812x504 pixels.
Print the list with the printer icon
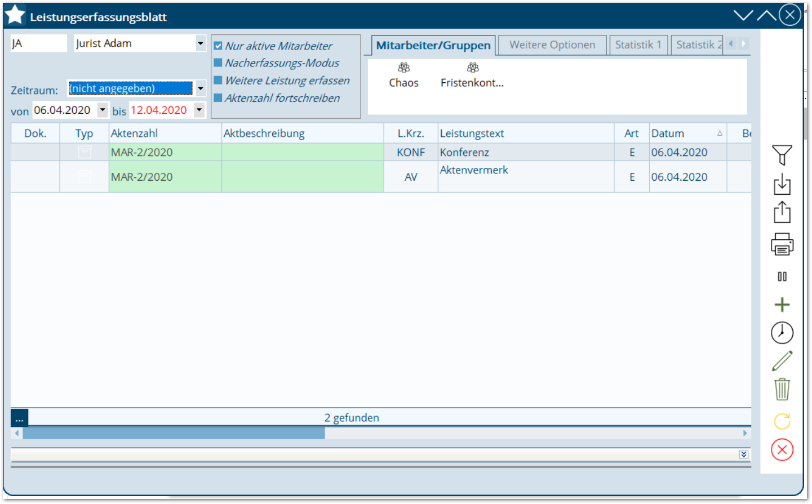[782, 244]
